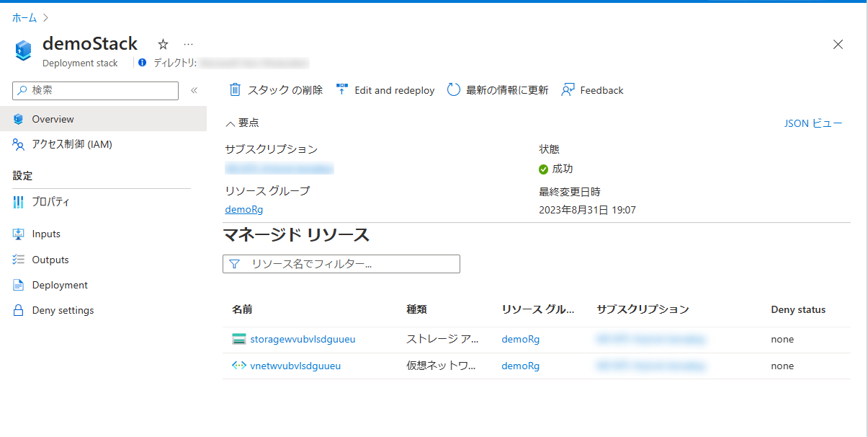
Task: Click 仮想ネットワ... type cell
Action: 442,366
